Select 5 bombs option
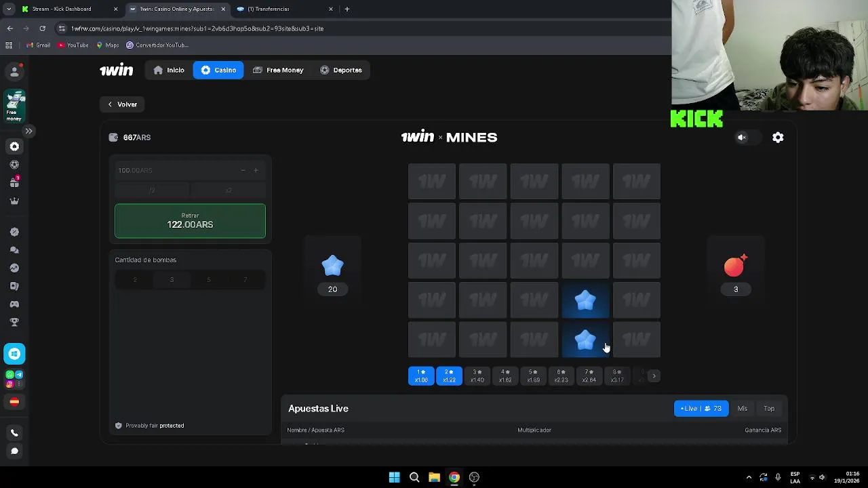 pyautogui.click(x=209, y=280)
